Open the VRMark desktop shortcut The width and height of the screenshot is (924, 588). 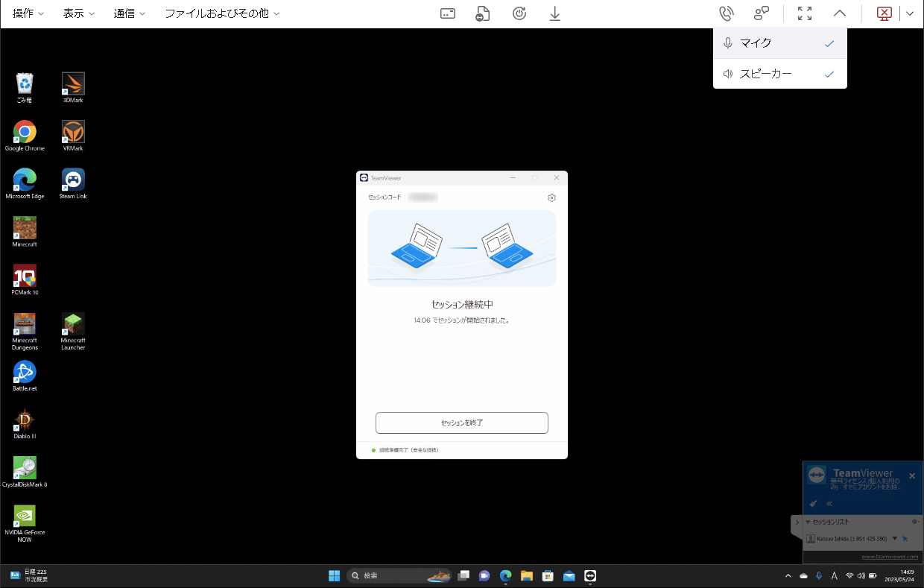pyautogui.click(x=73, y=136)
